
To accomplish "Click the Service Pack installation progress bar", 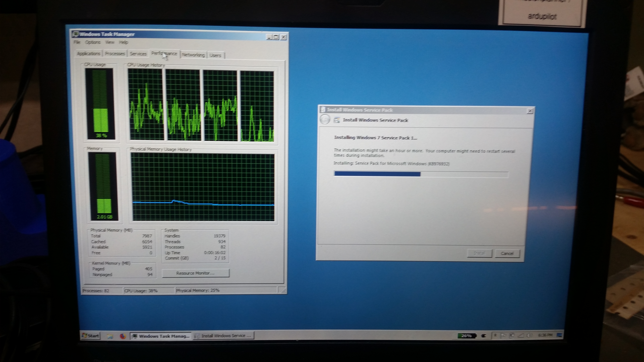I will (x=421, y=174).
